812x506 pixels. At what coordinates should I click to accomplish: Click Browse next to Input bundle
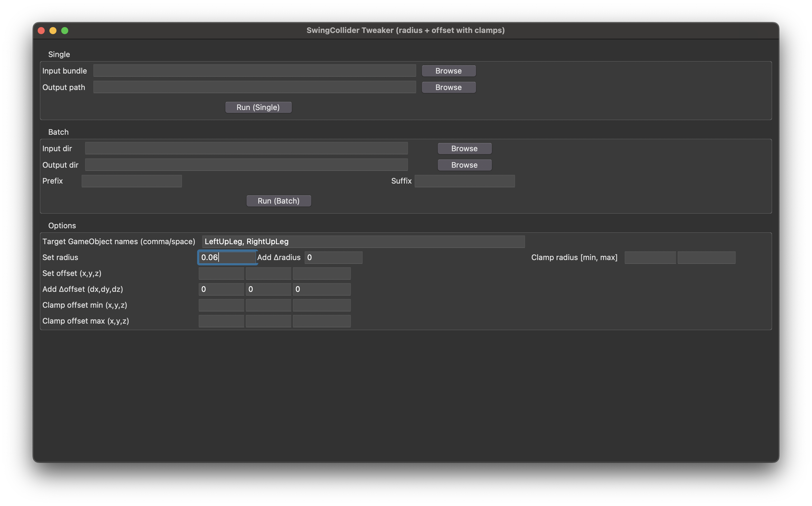(x=448, y=71)
